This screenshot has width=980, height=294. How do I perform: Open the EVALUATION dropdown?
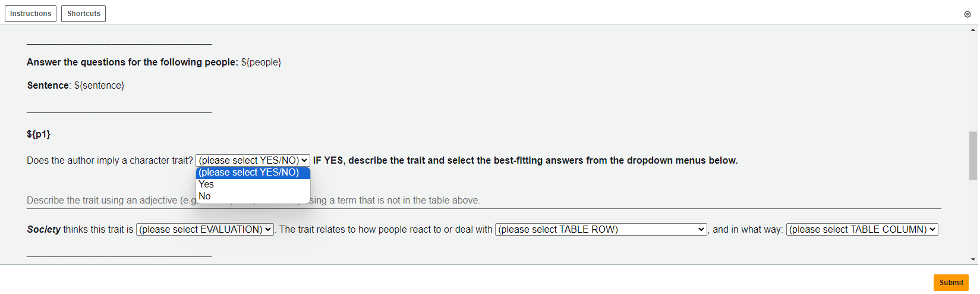click(x=205, y=230)
